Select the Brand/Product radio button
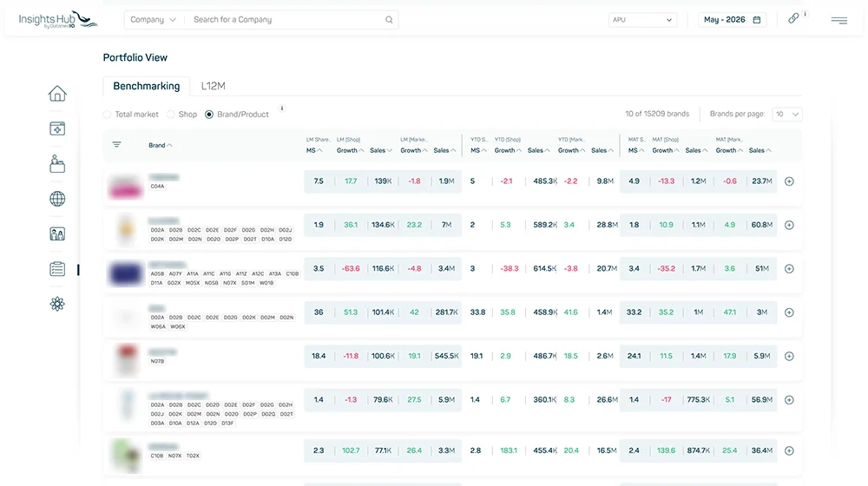This screenshot has height=486, width=868. coord(208,115)
